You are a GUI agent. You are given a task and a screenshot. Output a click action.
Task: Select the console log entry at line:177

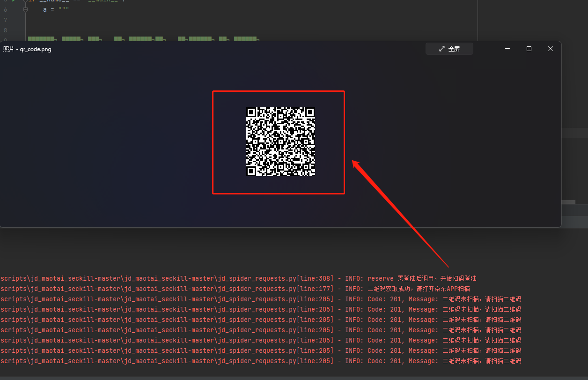(x=235, y=289)
